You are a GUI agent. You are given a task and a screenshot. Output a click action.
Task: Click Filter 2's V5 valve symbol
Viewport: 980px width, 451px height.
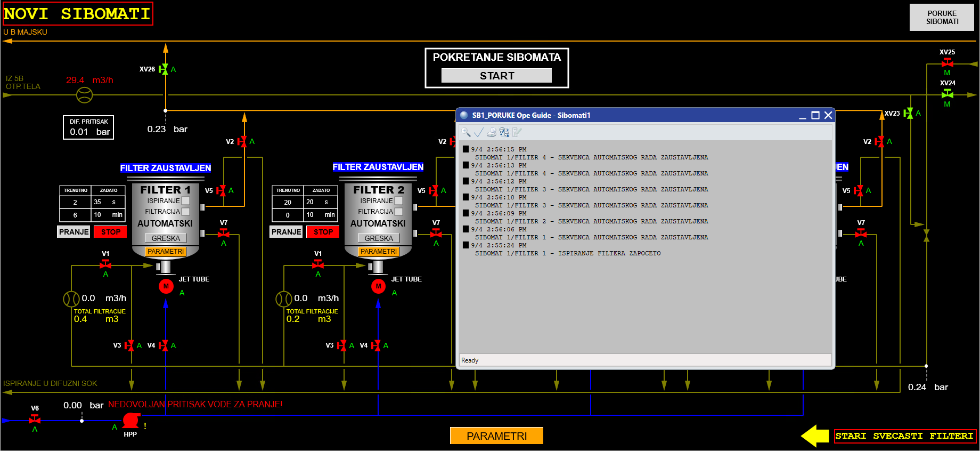click(x=434, y=190)
